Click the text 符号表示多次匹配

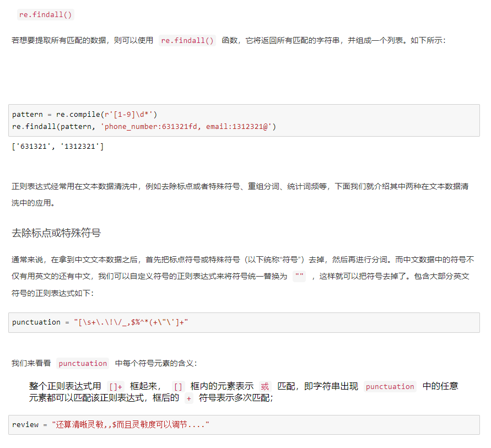tap(236, 398)
